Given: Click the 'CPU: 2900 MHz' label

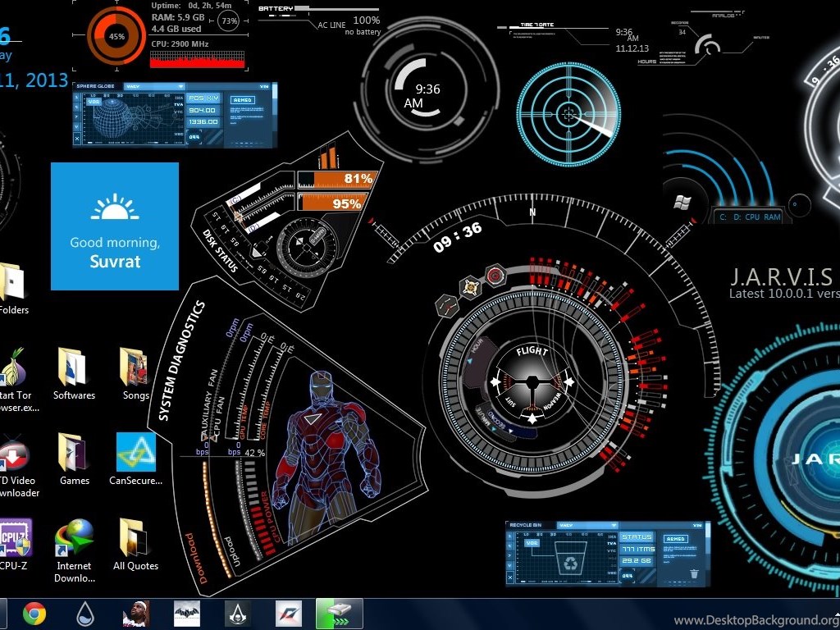Looking at the screenshot, I should (x=180, y=44).
